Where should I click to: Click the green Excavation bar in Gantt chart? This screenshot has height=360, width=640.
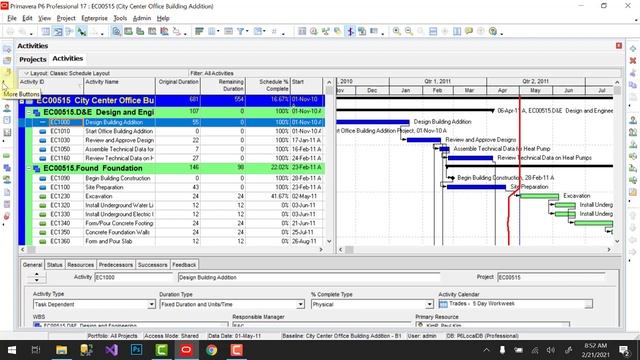pyautogui.click(x=539, y=196)
